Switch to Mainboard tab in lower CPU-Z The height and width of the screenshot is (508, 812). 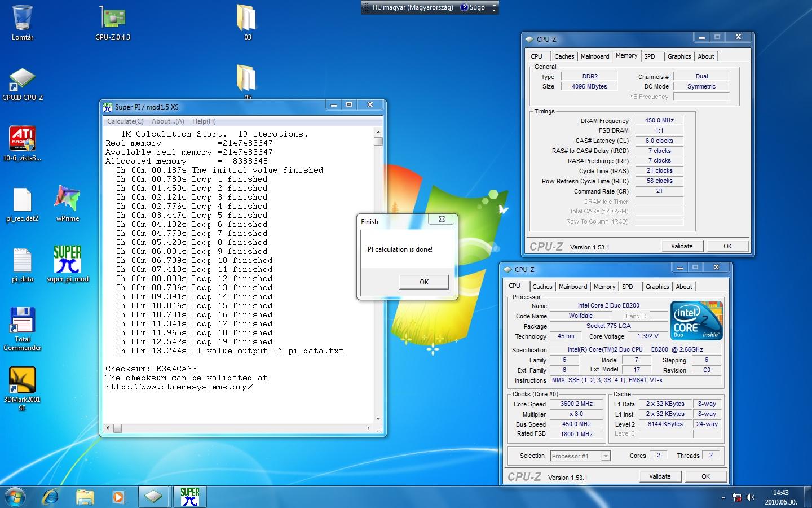point(573,287)
